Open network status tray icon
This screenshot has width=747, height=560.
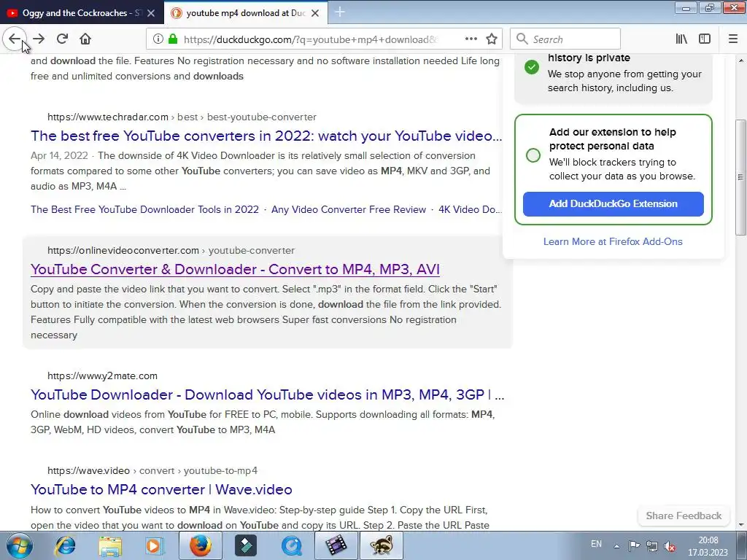(x=652, y=546)
